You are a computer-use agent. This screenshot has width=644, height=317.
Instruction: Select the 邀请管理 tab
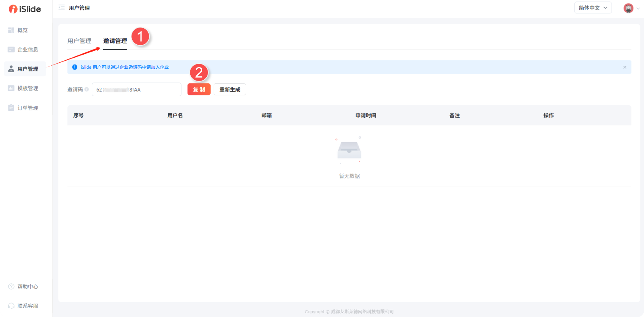click(x=115, y=41)
